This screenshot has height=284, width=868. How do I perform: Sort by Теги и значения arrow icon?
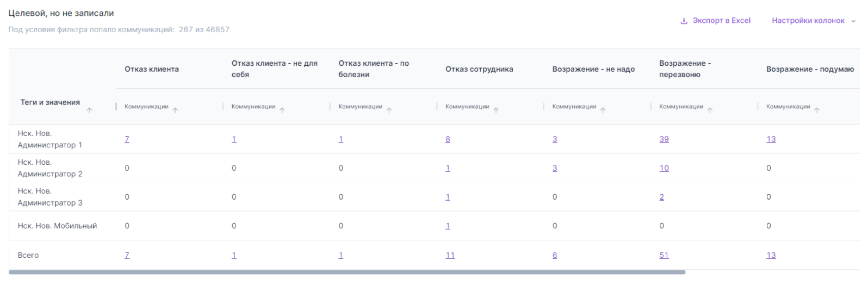coord(89,110)
